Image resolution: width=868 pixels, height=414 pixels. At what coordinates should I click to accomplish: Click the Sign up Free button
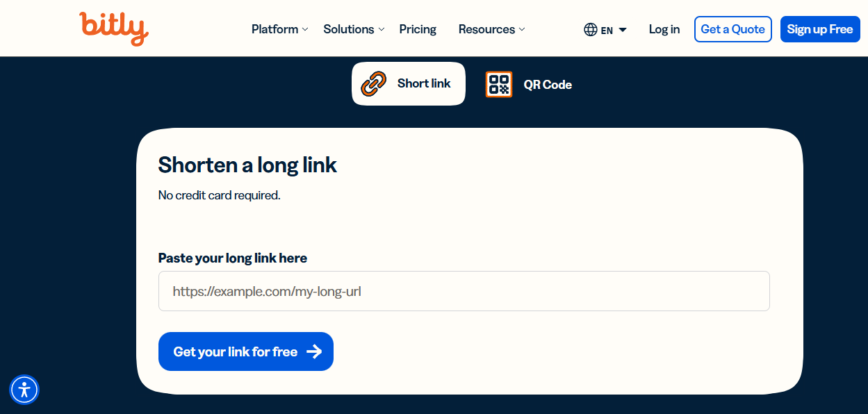(820, 29)
